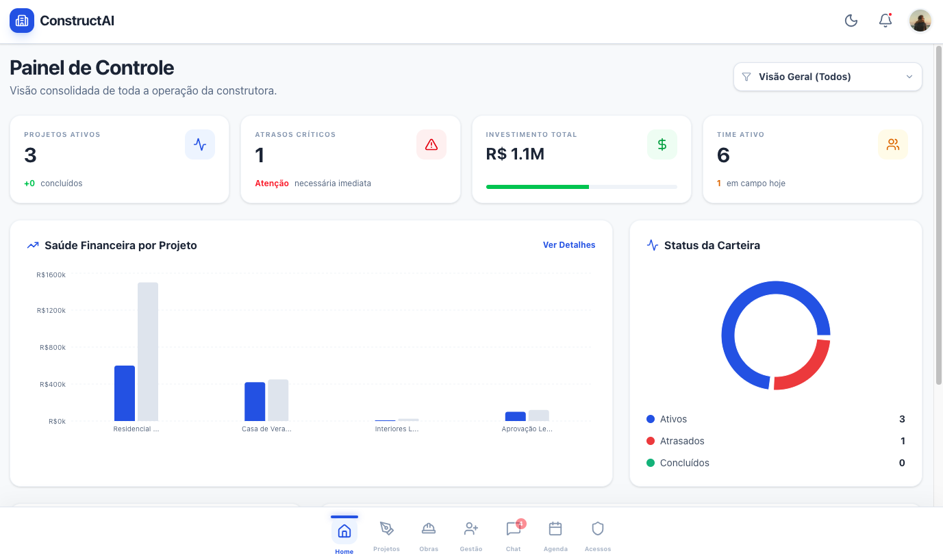Switch to the Projetos tab

click(x=387, y=535)
